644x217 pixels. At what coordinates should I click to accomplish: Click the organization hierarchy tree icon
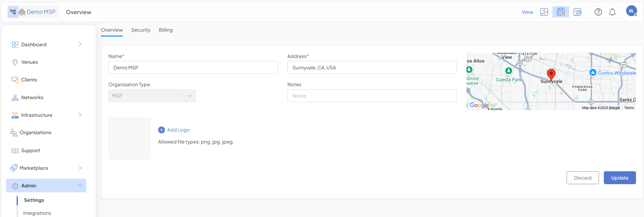(x=13, y=12)
